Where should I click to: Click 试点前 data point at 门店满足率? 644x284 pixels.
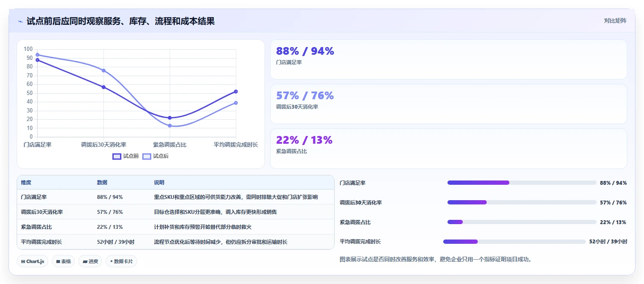38,60
